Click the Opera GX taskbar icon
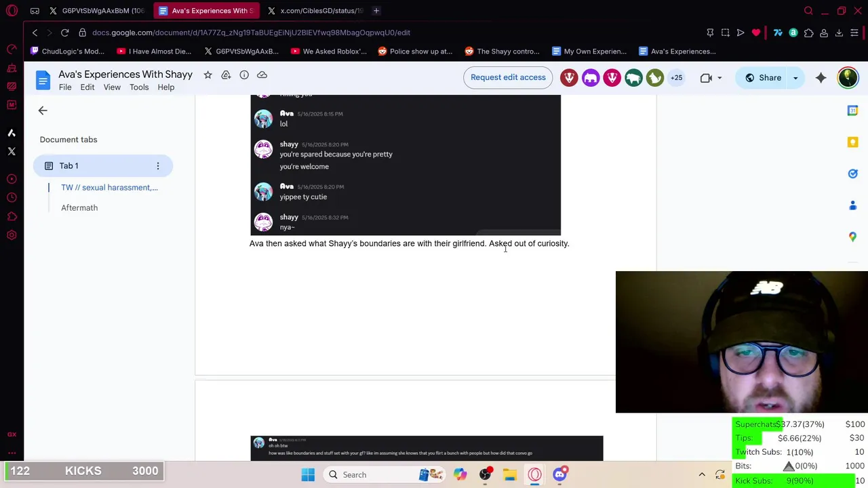Image resolution: width=868 pixels, height=488 pixels. point(535,475)
